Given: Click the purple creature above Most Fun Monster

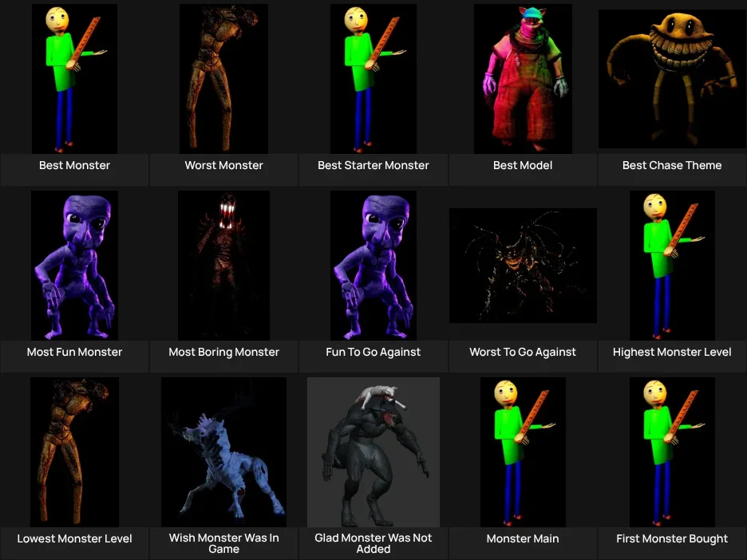Looking at the screenshot, I should [x=74, y=265].
